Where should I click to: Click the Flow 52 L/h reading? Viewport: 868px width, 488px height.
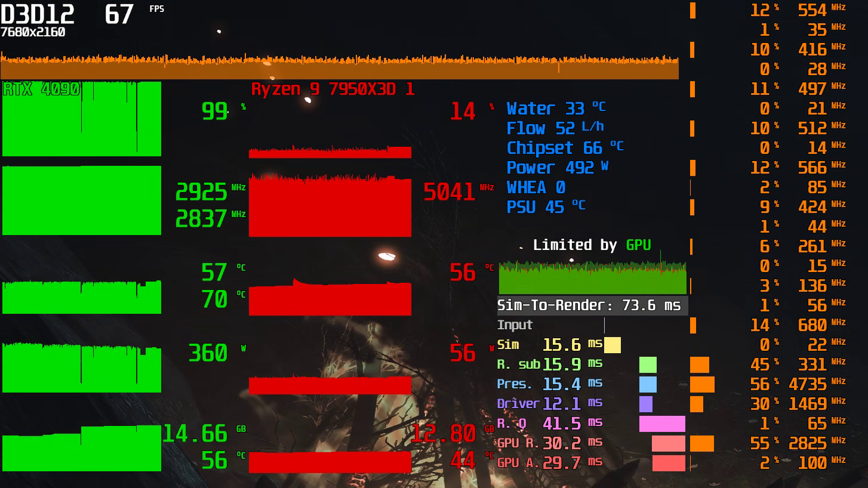(x=555, y=128)
